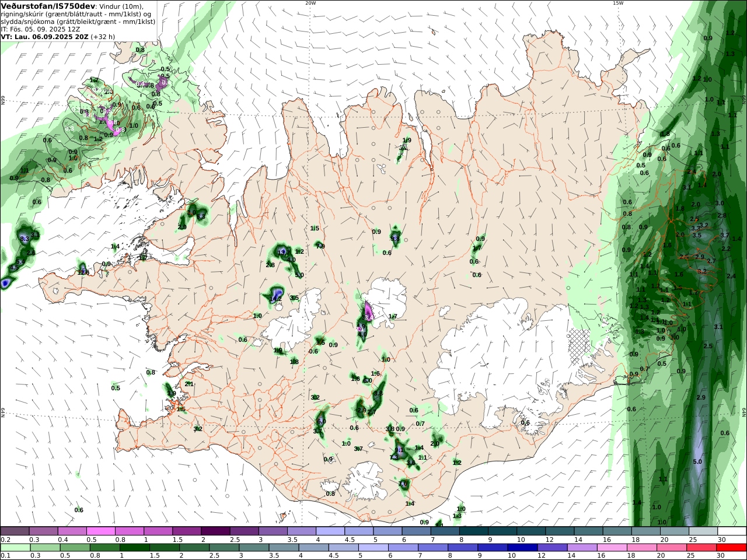Image resolution: width=747 pixels, height=560 pixels.
Task: Pick the pale lavender 4–4.5 snow swatch
Action: coord(330,531)
